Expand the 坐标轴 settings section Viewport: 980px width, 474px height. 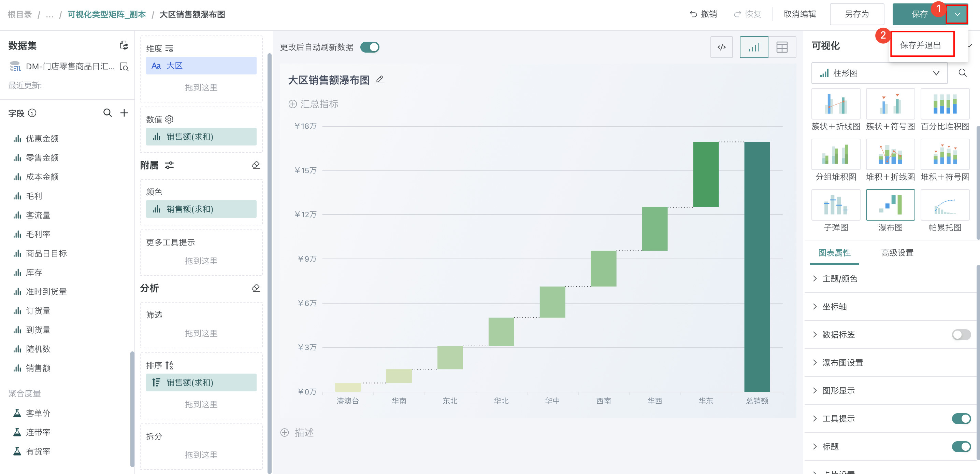834,306
